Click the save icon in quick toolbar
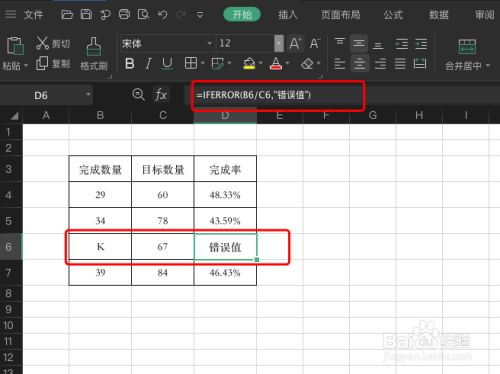The height and width of the screenshot is (374, 500). coord(86,14)
